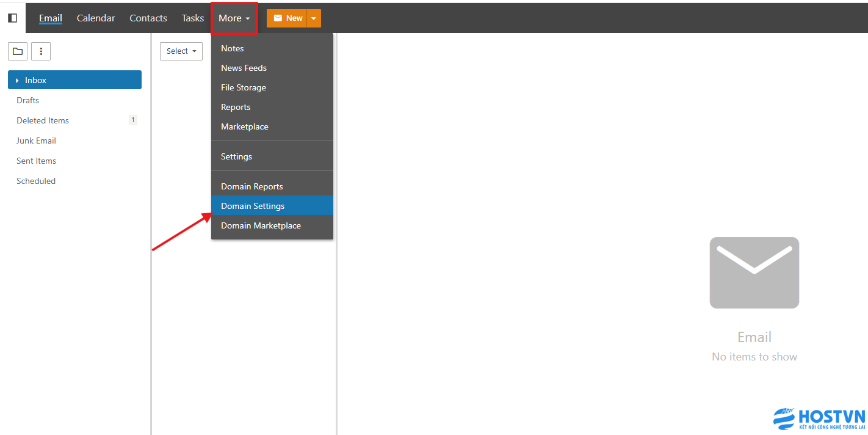This screenshot has height=435, width=868.
Task: Click File Storage menu item
Action: pos(243,87)
